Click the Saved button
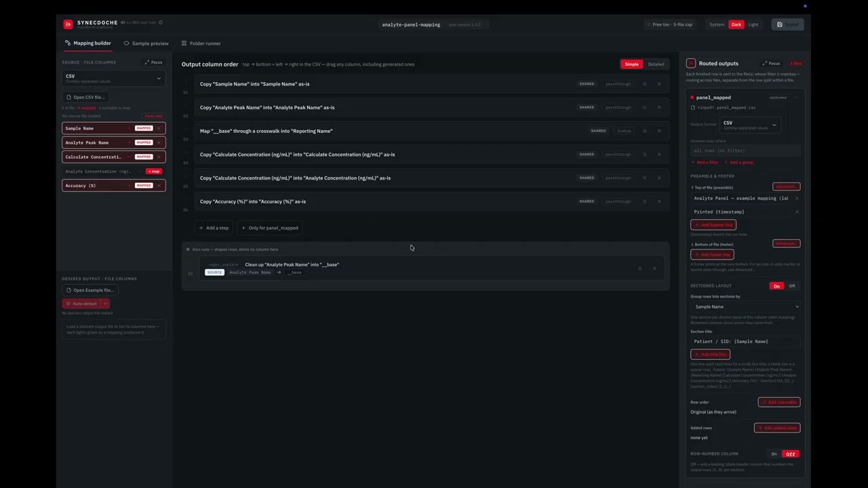This screenshot has width=868, height=488. click(x=787, y=24)
